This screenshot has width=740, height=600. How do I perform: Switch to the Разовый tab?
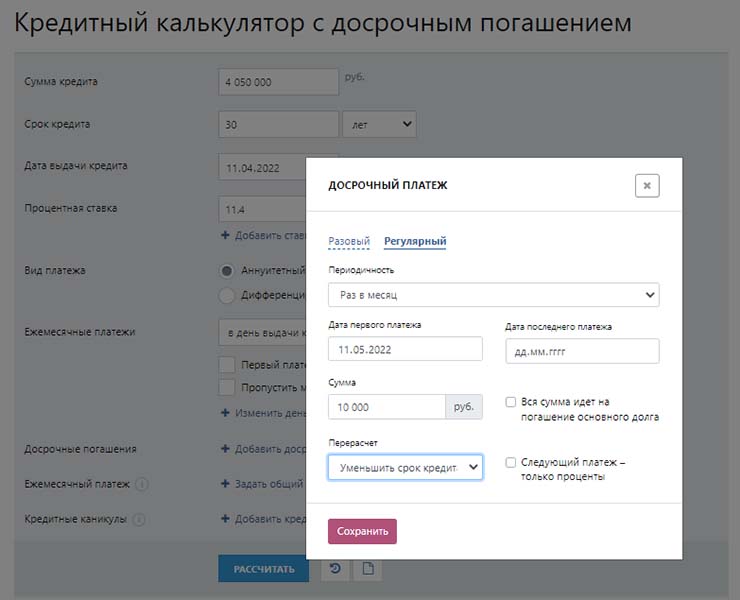point(349,241)
